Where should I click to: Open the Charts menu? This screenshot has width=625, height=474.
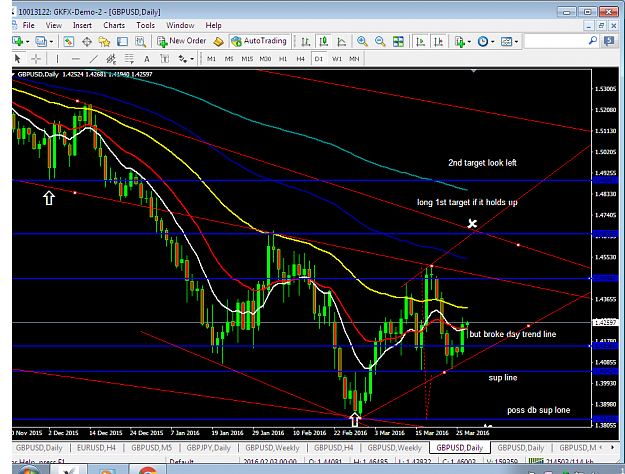[114, 25]
